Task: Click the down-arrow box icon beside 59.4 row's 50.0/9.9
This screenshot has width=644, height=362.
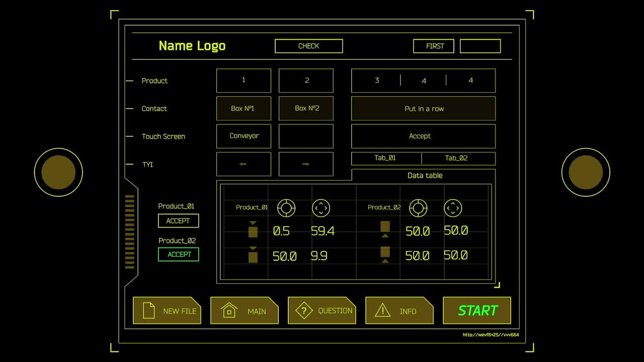Action: (253, 255)
